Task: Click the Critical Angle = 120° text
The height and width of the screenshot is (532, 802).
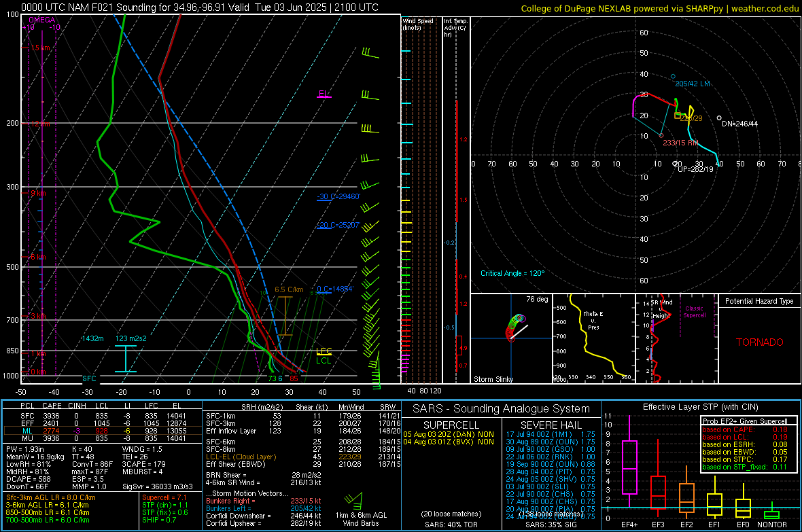Action: pos(512,273)
